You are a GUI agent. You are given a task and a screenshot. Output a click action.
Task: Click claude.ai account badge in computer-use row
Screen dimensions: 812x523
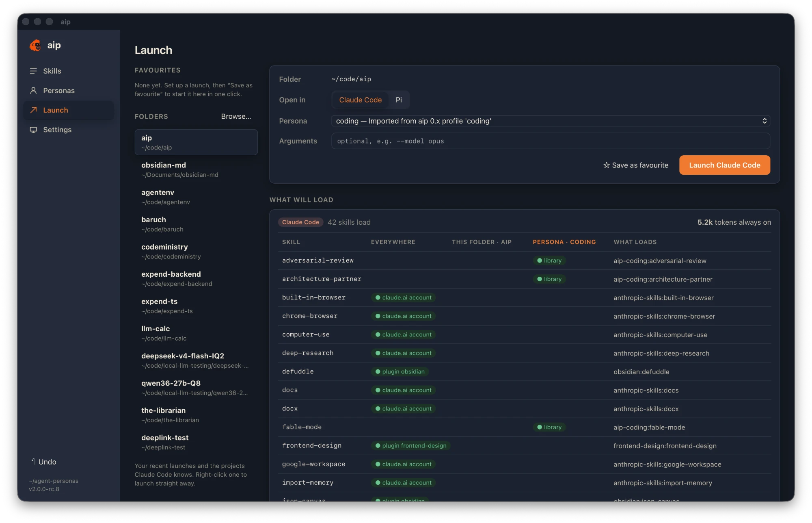click(x=403, y=334)
